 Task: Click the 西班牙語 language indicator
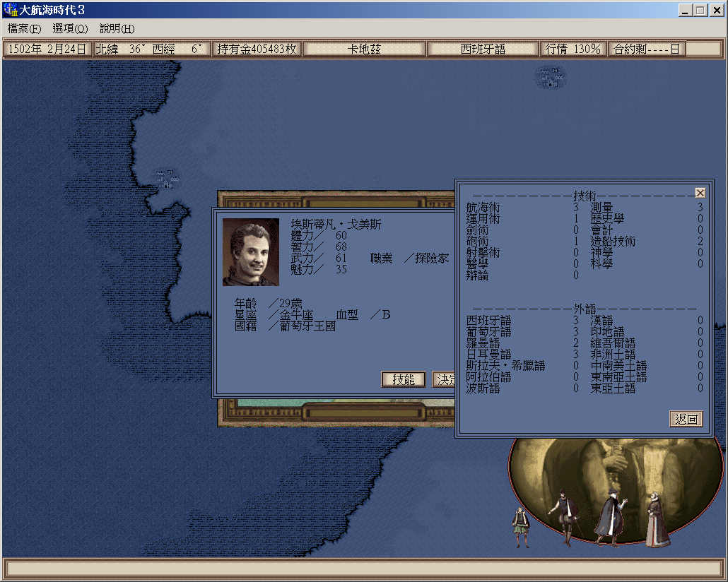pos(483,49)
